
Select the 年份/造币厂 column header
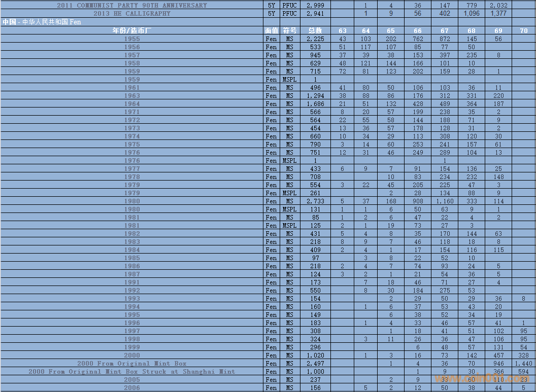tap(131, 31)
